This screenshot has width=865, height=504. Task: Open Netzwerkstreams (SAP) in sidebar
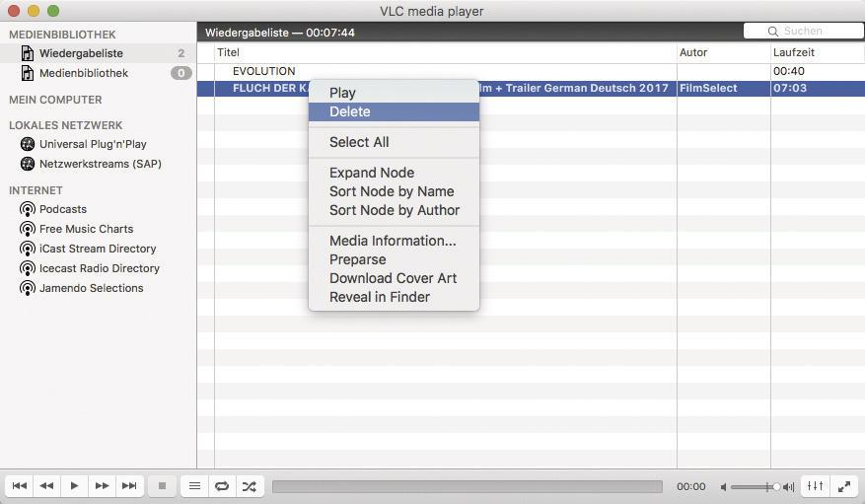point(99,165)
